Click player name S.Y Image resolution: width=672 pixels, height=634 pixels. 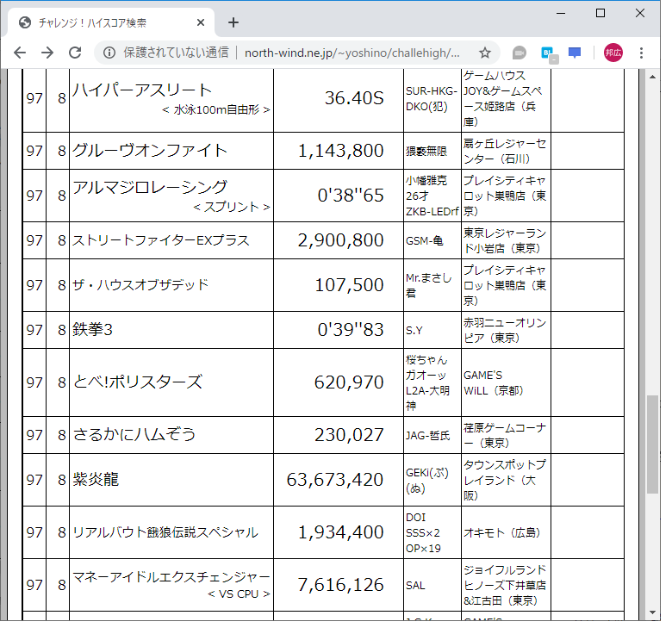click(x=414, y=331)
